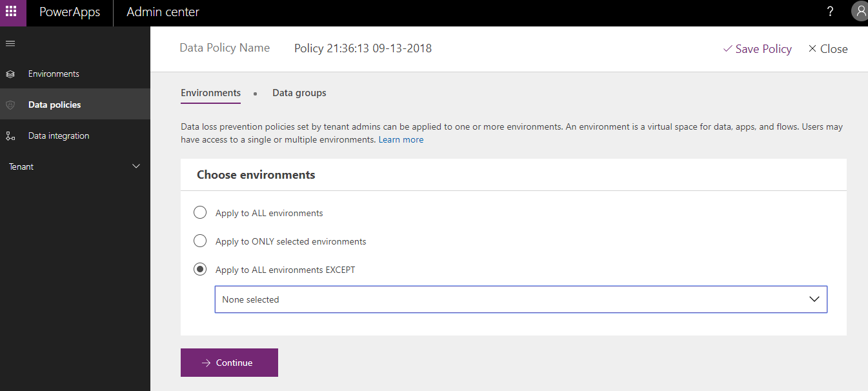The width and height of the screenshot is (868, 391).
Task: Switch to the Data groups tab
Action: pyautogui.click(x=299, y=93)
